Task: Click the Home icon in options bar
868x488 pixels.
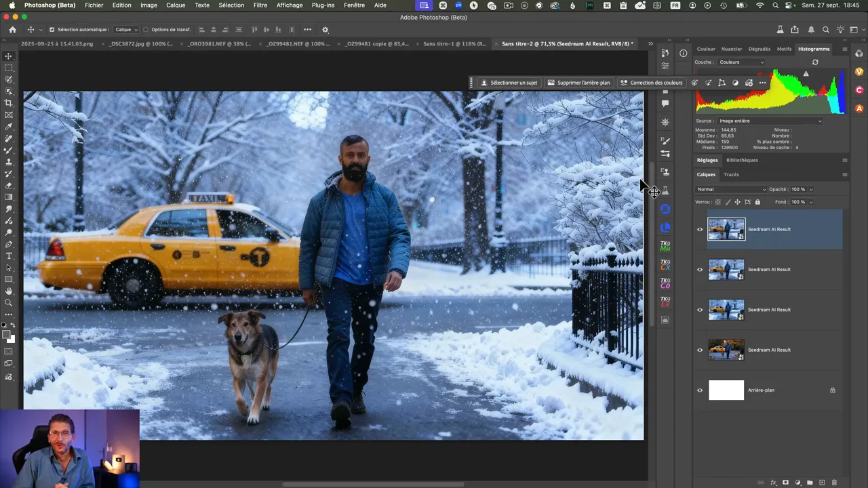Action: click(x=12, y=30)
